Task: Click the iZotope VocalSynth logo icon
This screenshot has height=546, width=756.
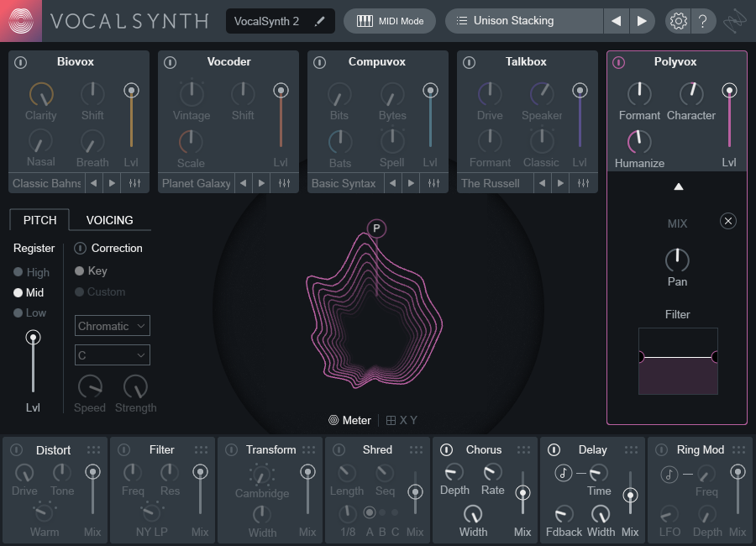Action: tap(21, 21)
